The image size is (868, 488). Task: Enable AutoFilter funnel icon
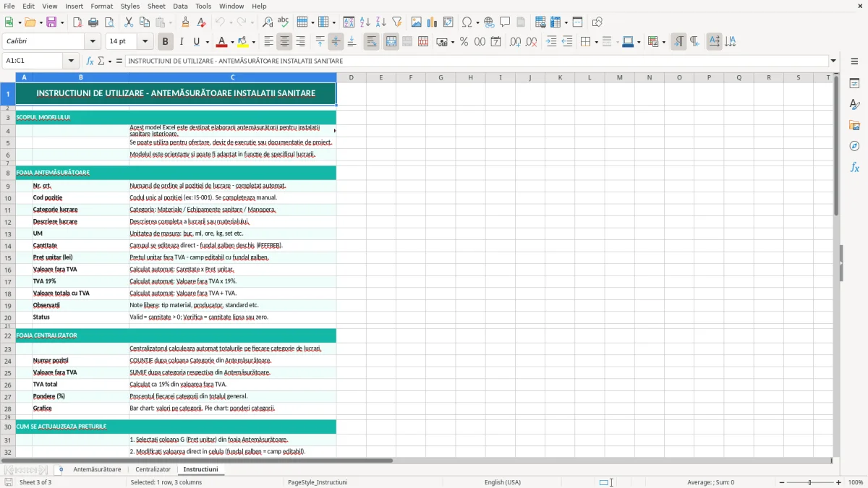(396, 22)
